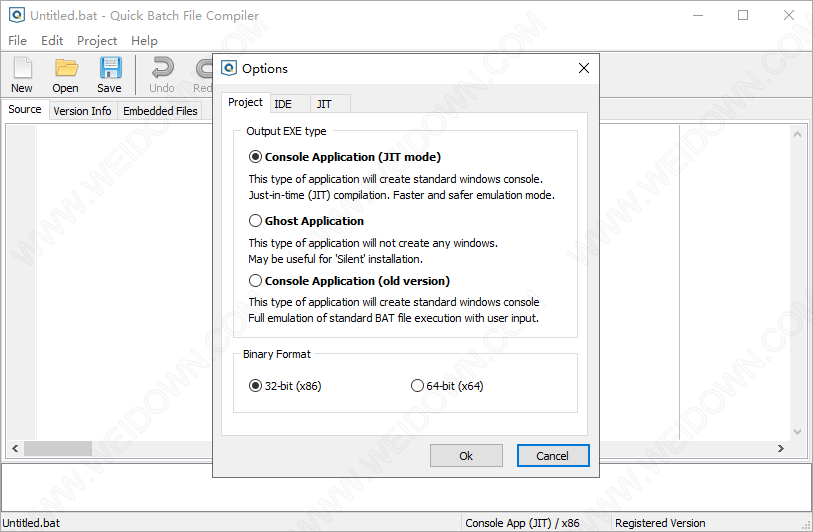Click the Save disk toolbar icon
This screenshot has height=532, width=813.
(109, 69)
